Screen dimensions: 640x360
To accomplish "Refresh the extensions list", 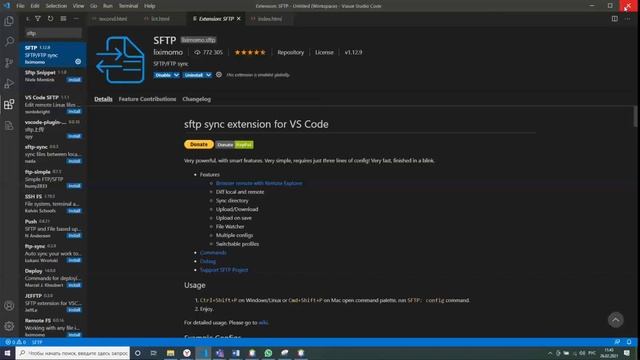I will (x=50, y=19).
